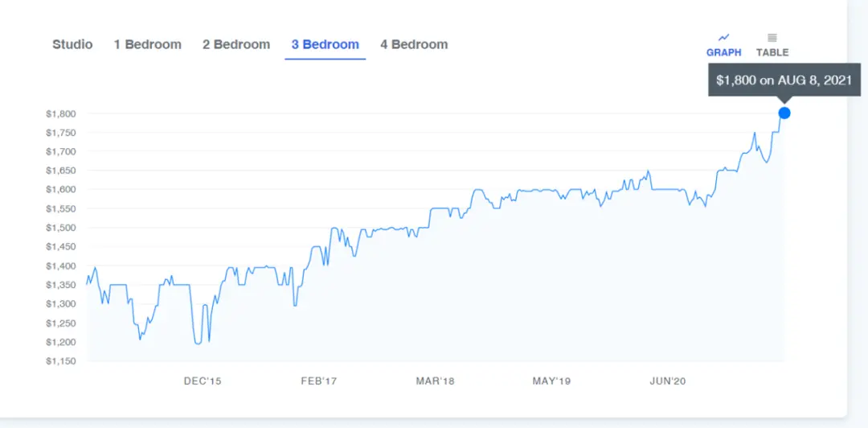Click the $1,800 y-axis label
The width and height of the screenshot is (868, 428).
61,113
